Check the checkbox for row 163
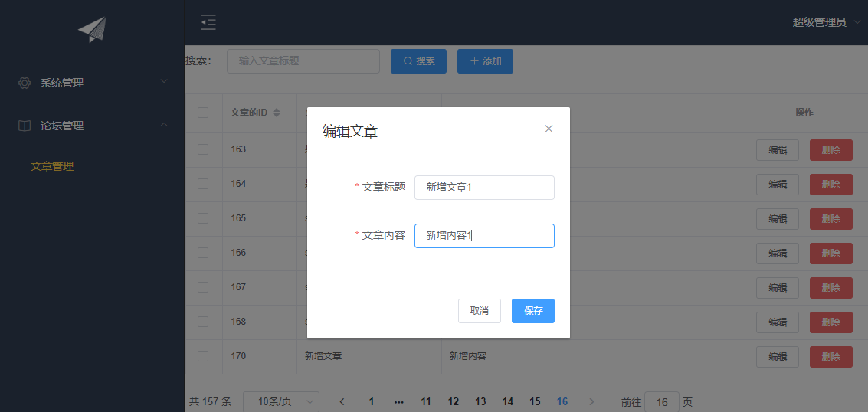Screen dimensions: 868x412 coord(203,149)
